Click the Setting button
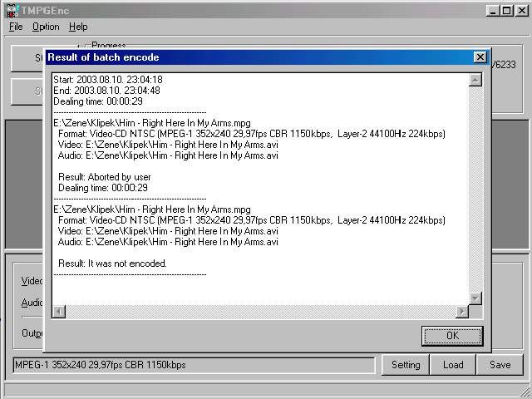 point(406,365)
